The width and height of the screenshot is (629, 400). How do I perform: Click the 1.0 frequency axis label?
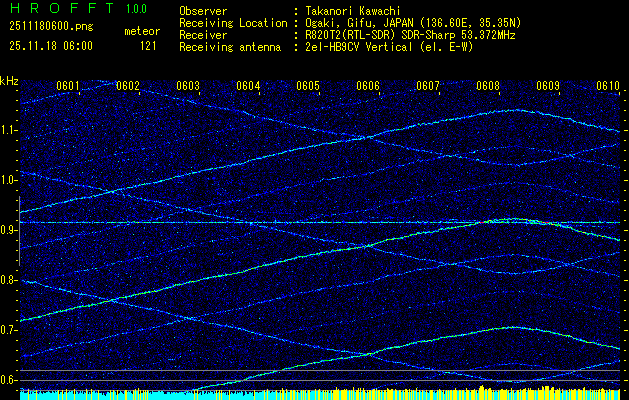point(9,180)
